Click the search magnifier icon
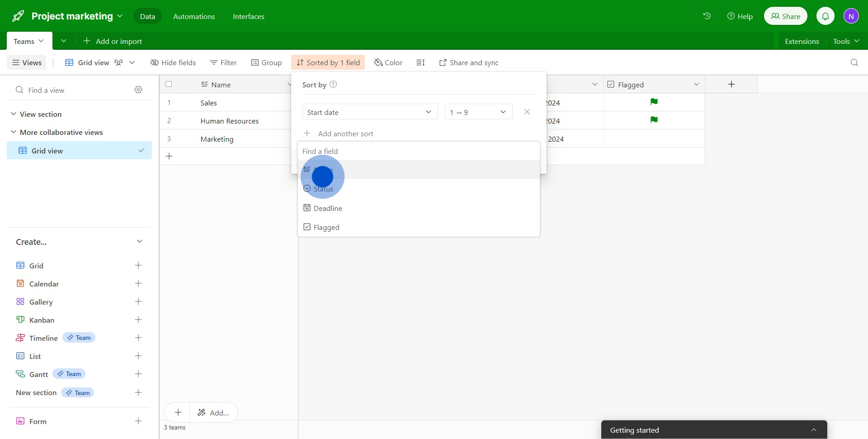The height and width of the screenshot is (439, 868). (854, 62)
